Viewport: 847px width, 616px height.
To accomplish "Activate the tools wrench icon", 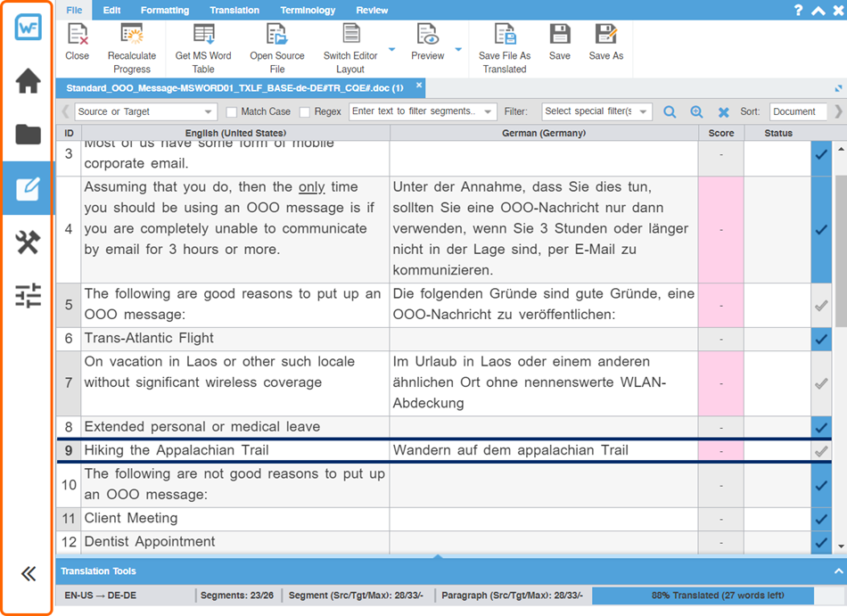I will tap(28, 242).
